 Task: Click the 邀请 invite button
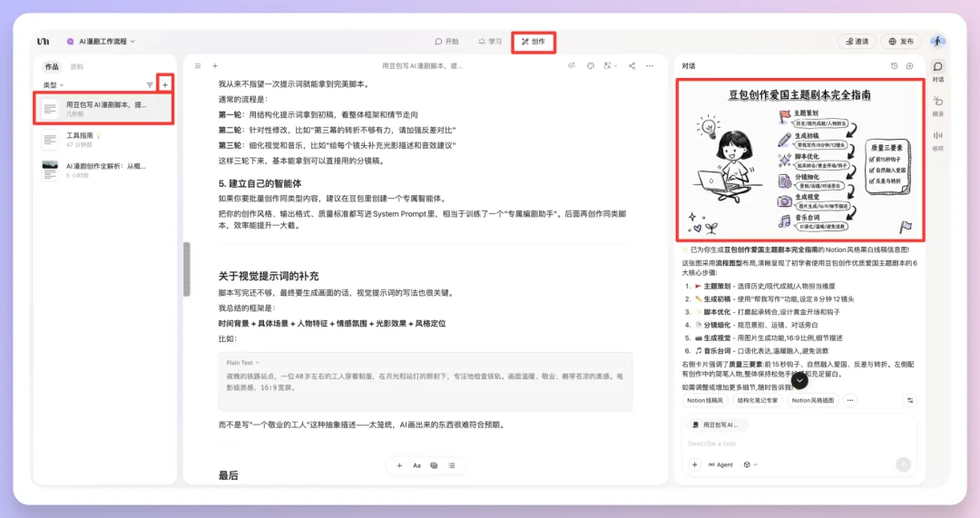pos(857,41)
